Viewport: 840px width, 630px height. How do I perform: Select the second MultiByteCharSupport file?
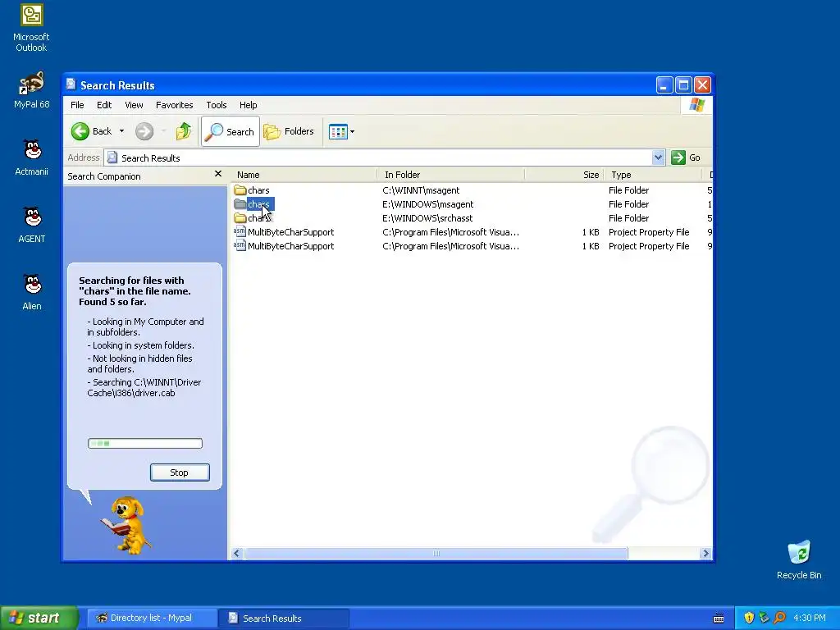pos(284,246)
